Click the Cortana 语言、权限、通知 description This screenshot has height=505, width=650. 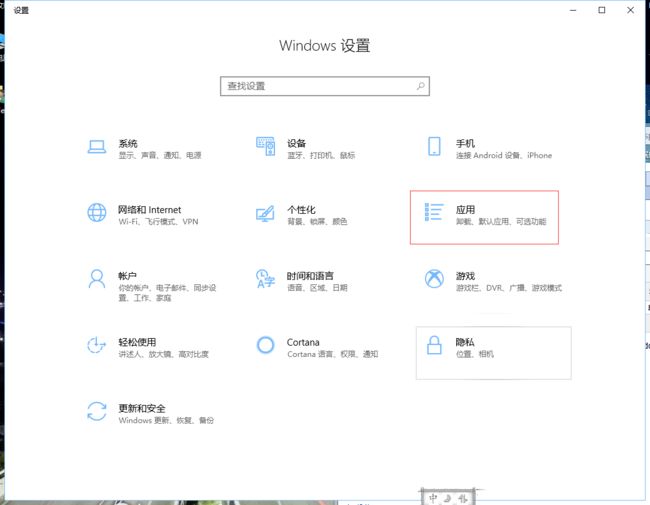[333, 354]
